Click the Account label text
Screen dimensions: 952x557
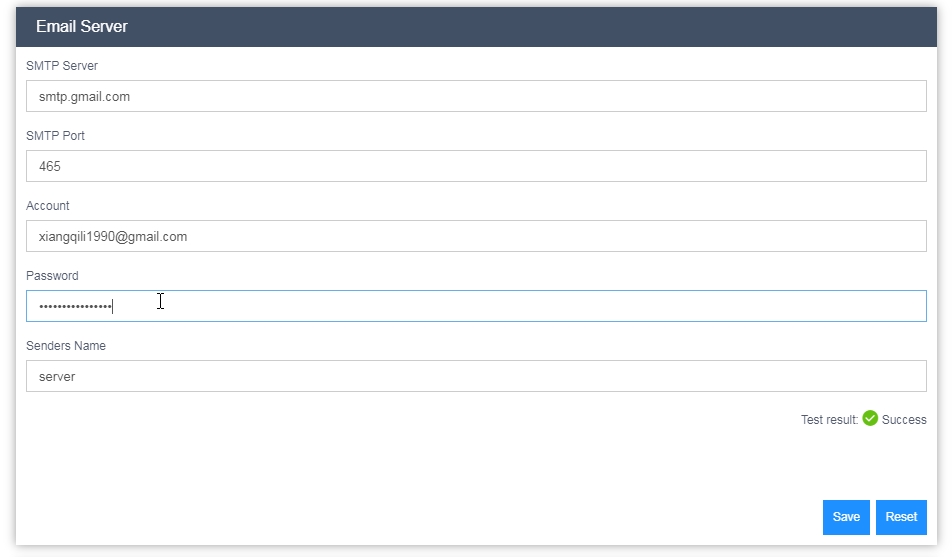(47, 205)
